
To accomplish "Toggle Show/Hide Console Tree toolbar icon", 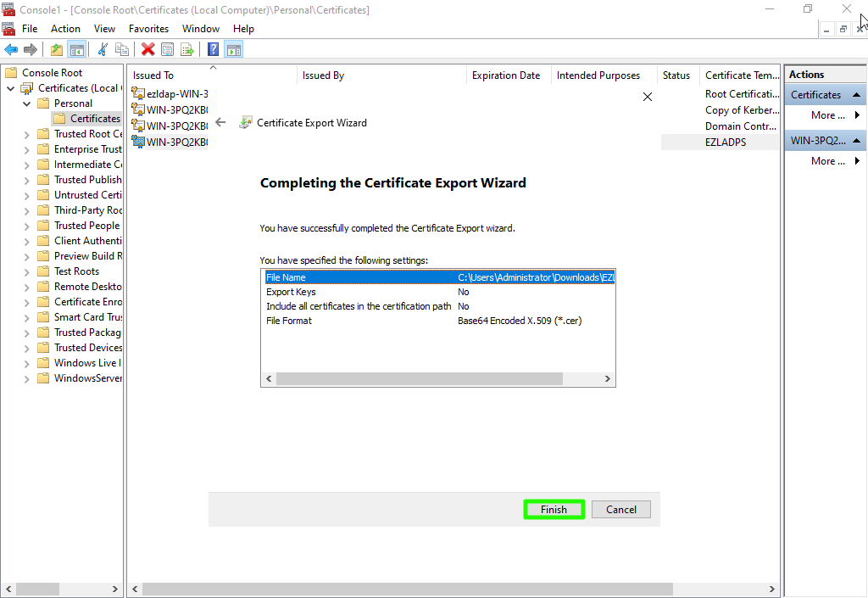I will [77, 50].
